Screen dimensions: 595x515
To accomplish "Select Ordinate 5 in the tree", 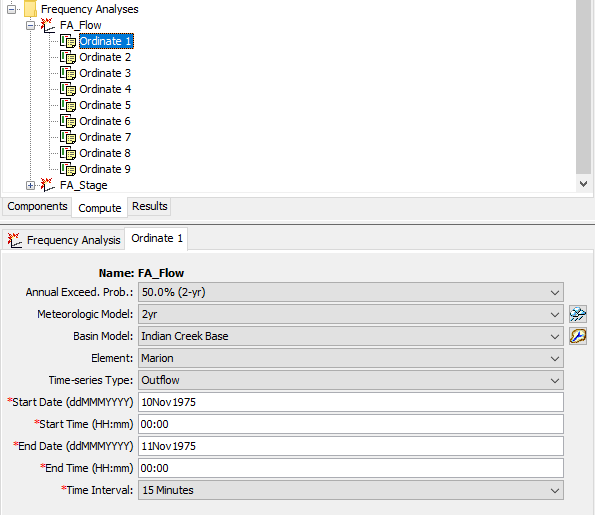I will tap(105, 105).
